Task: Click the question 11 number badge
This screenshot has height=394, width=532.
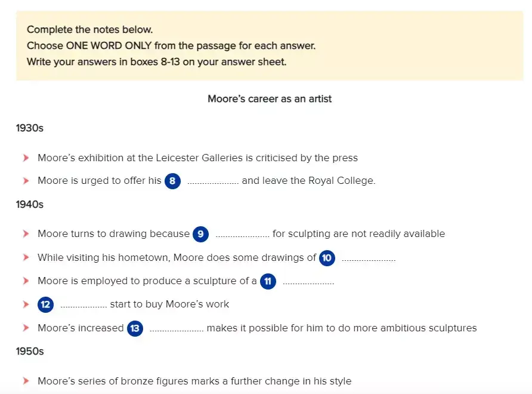Action: 268,281
